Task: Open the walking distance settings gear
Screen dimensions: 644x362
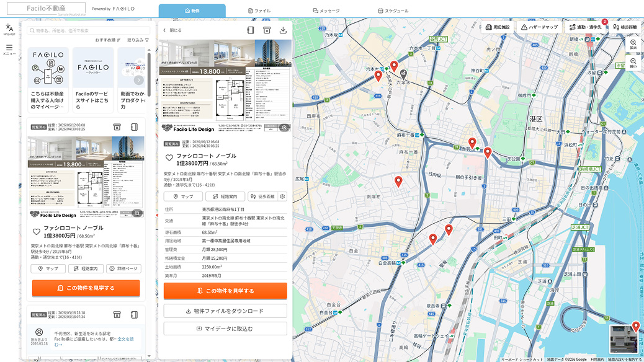Action: [282, 196]
